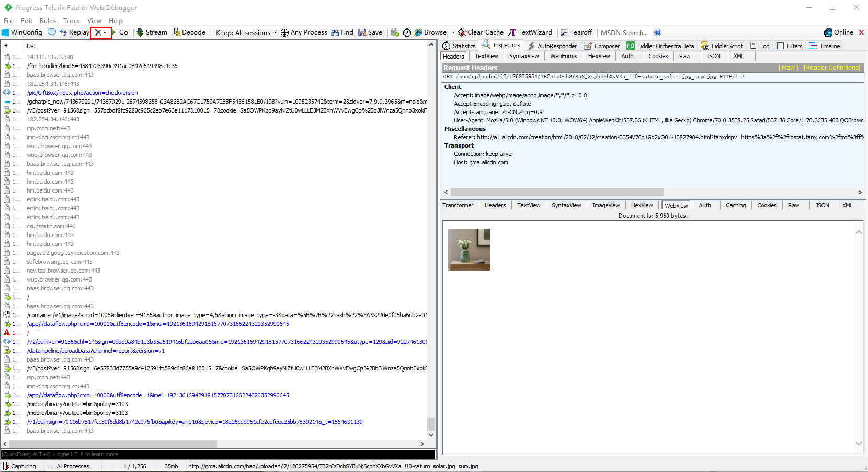Click the camera screenshot icon
This screenshot has width=868, height=472.
[x=395, y=32]
